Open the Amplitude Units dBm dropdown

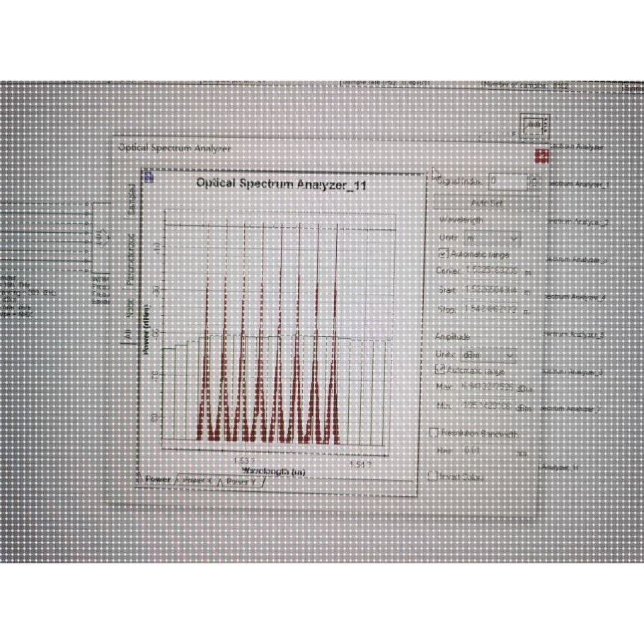click(x=488, y=355)
